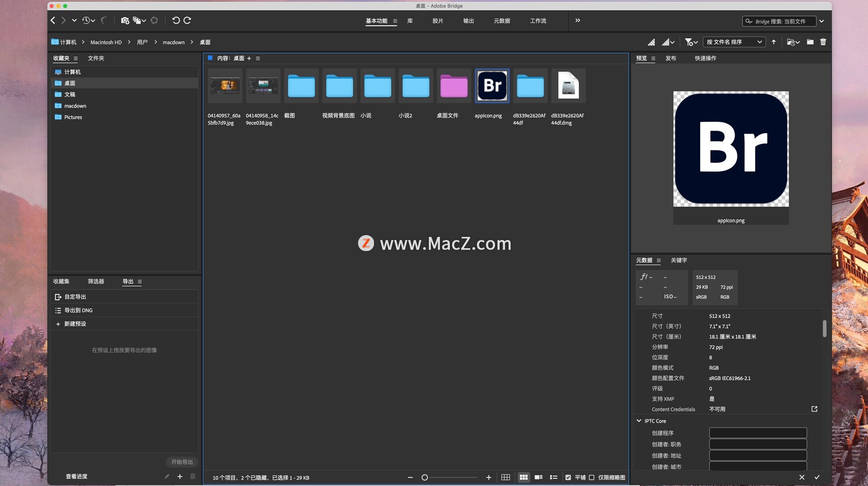Expand more workspaces chevron
868x486 pixels.
tap(577, 20)
